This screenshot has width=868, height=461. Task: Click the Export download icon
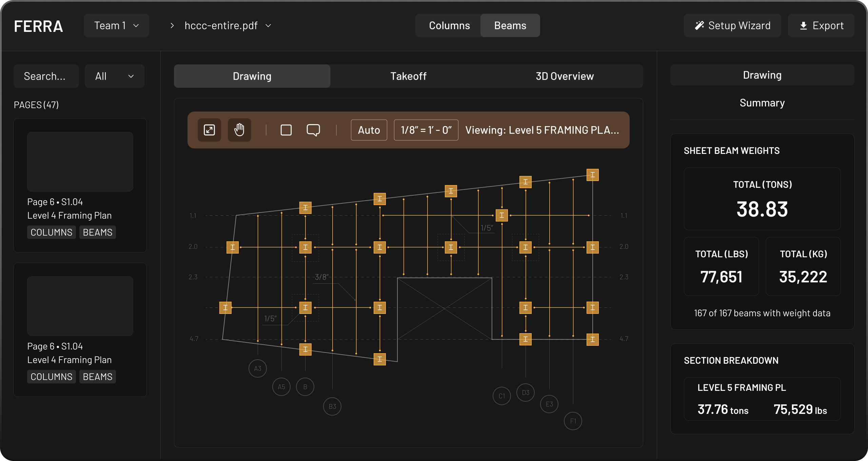pos(803,26)
